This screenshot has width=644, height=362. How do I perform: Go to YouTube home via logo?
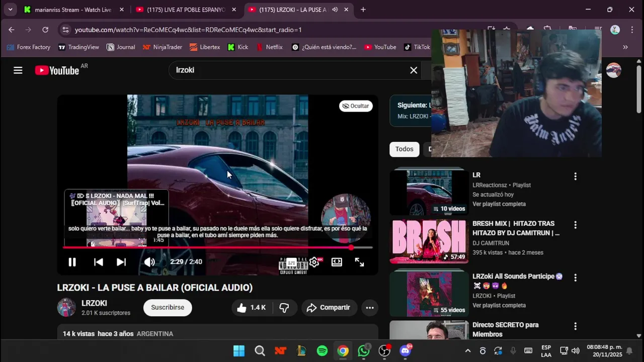click(57, 70)
